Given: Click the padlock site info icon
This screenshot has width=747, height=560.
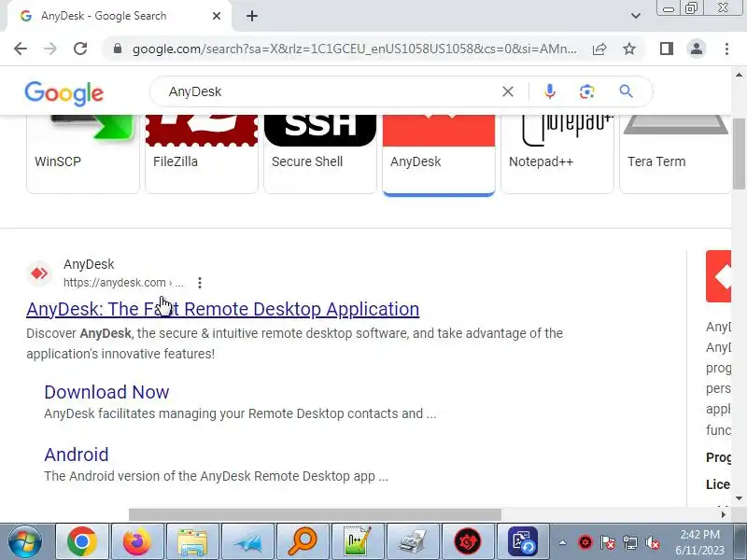Looking at the screenshot, I should click(x=118, y=49).
